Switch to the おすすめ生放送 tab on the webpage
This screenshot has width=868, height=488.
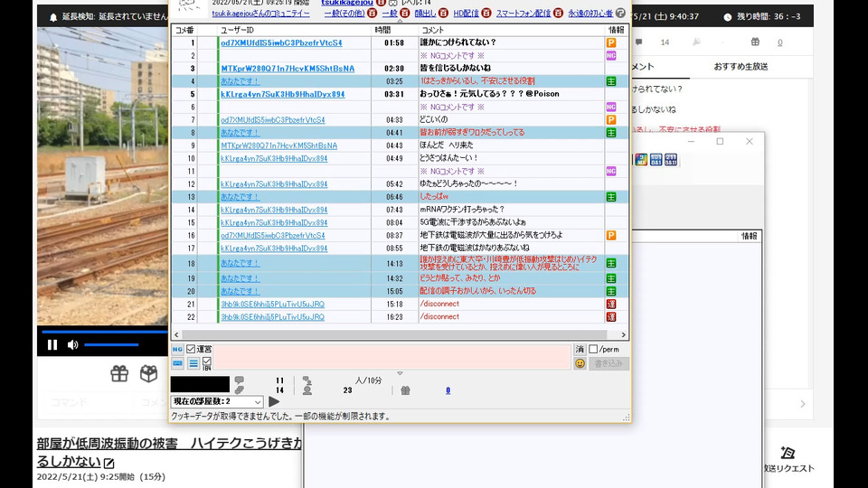(741, 66)
